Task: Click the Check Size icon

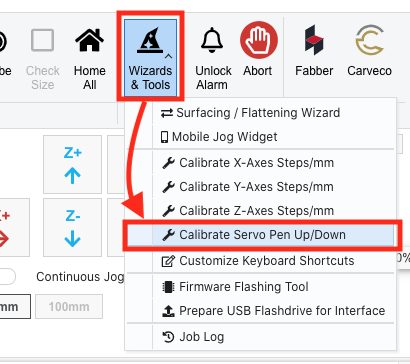Action: click(43, 40)
